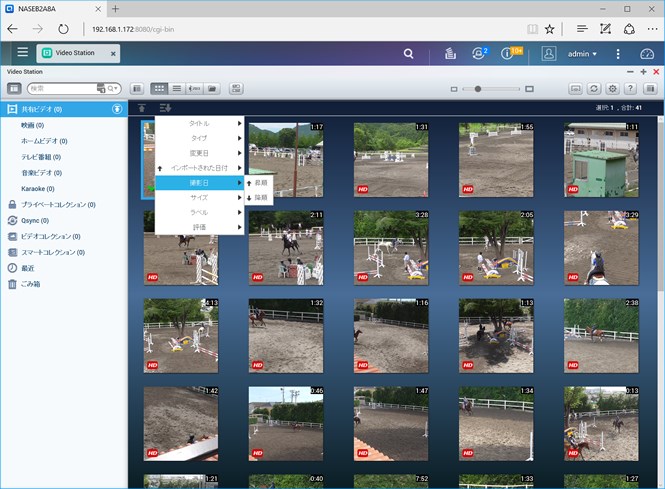The image size is (665, 489).
Task: Open the admin user dropdown
Action: [582, 54]
